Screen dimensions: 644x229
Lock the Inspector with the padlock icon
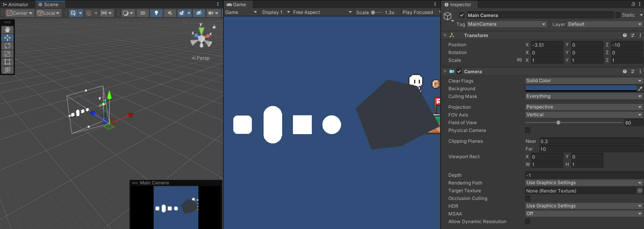pos(633,4)
